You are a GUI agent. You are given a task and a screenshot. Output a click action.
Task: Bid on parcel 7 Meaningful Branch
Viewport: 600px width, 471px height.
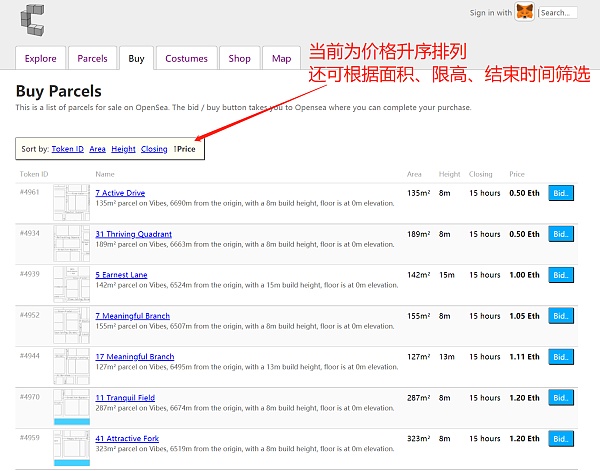click(561, 316)
